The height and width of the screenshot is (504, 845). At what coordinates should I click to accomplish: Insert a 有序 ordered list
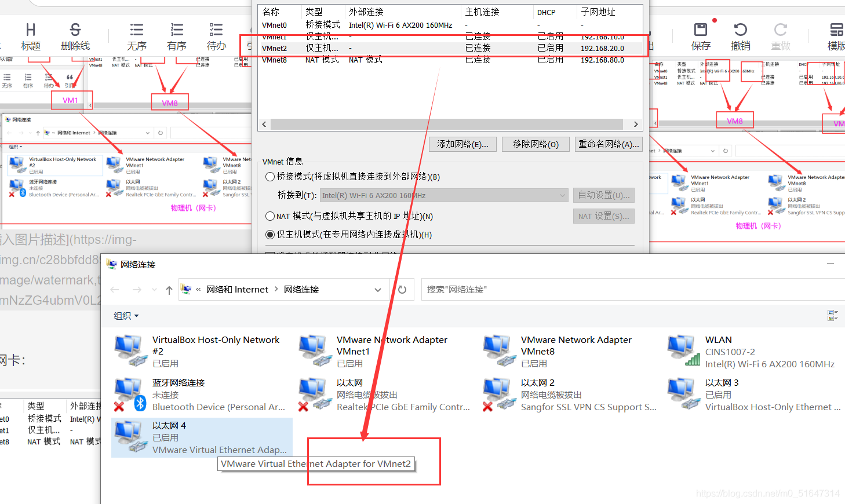[177, 37]
